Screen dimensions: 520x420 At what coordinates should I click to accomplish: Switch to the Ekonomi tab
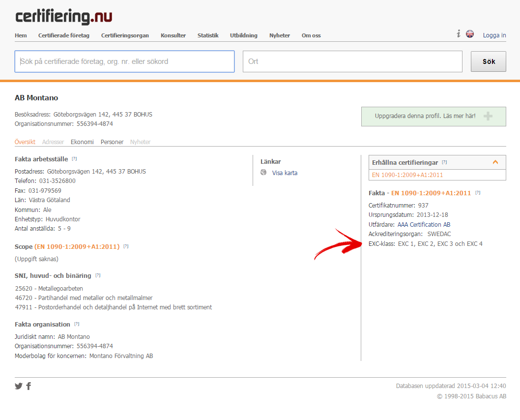click(x=82, y=142)
